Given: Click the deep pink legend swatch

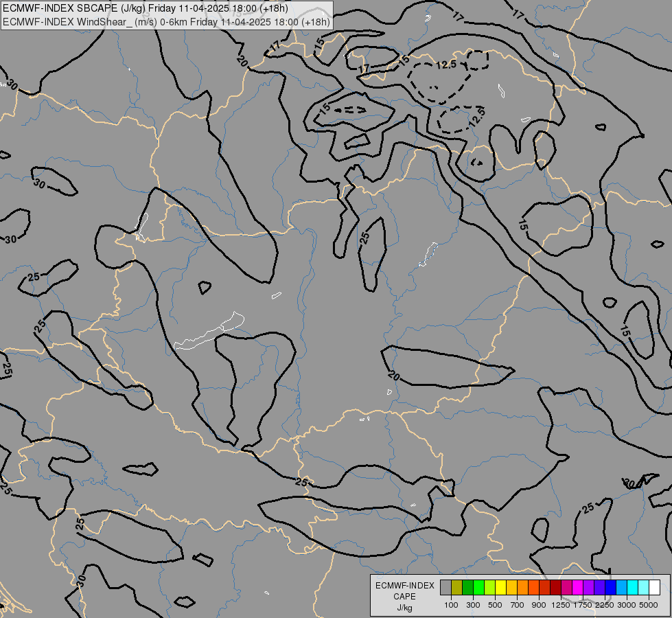Looking at the screenshot, I should point(566,588).
